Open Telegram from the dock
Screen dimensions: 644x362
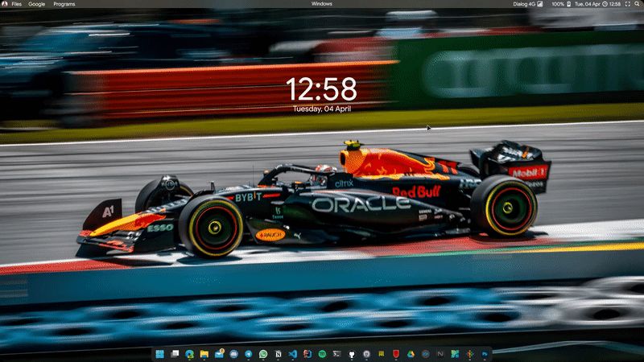click(249, 354)
